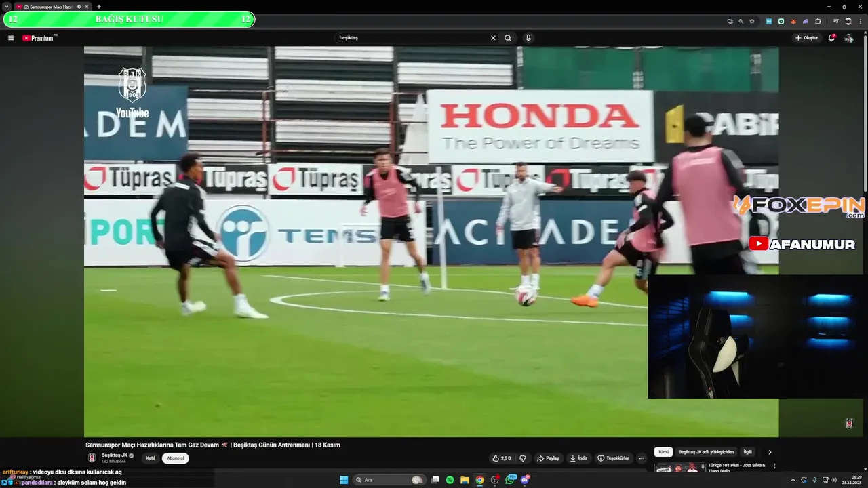
Task: Open Task View from the taskbar
Action: pos(435,480)
